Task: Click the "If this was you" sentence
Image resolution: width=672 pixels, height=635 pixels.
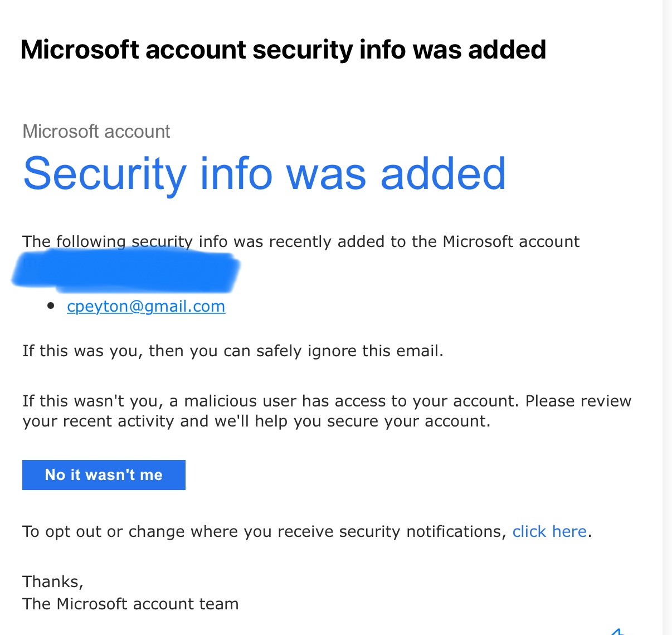Action: (x=233, y=351)
